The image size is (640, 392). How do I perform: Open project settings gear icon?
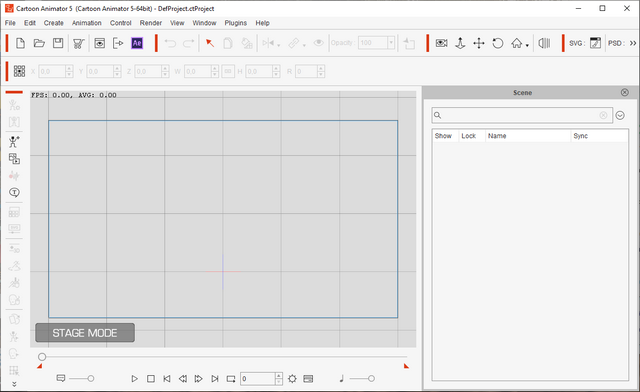pos(292,379)
